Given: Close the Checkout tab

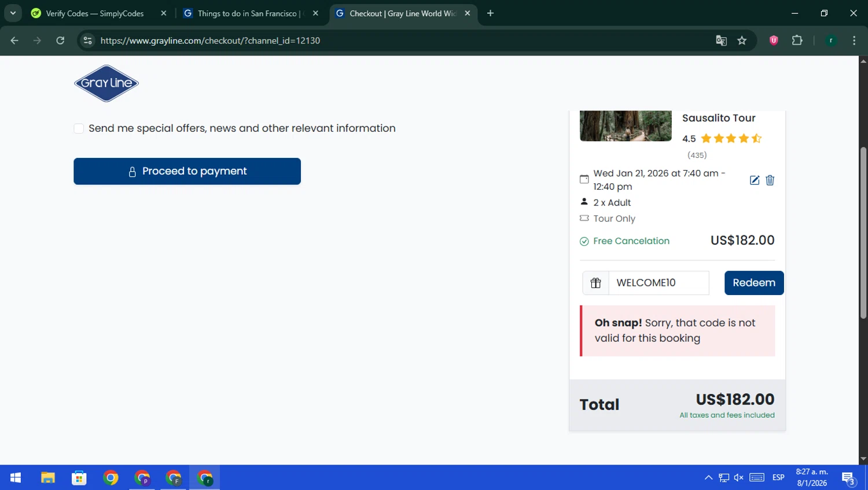Looking at the screenshot, I should (x=468, y=13).
